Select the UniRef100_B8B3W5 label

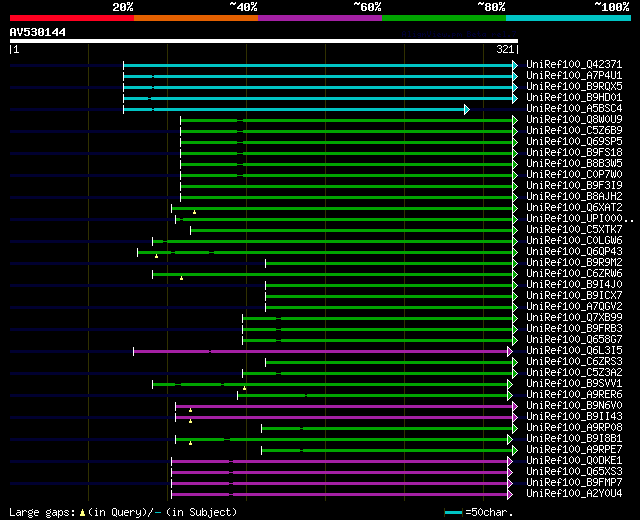[x=574, y=164]
